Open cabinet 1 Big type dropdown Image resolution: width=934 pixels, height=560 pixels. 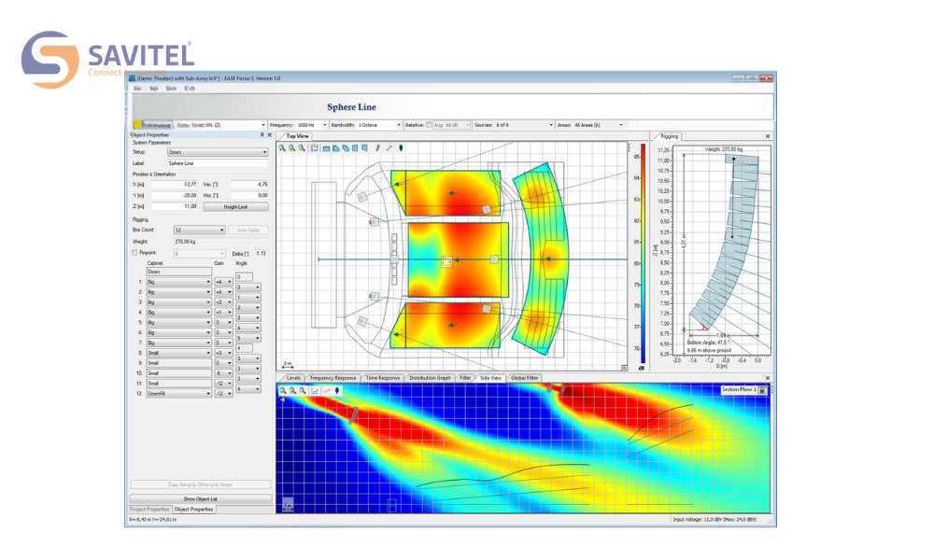click(178, 282)
